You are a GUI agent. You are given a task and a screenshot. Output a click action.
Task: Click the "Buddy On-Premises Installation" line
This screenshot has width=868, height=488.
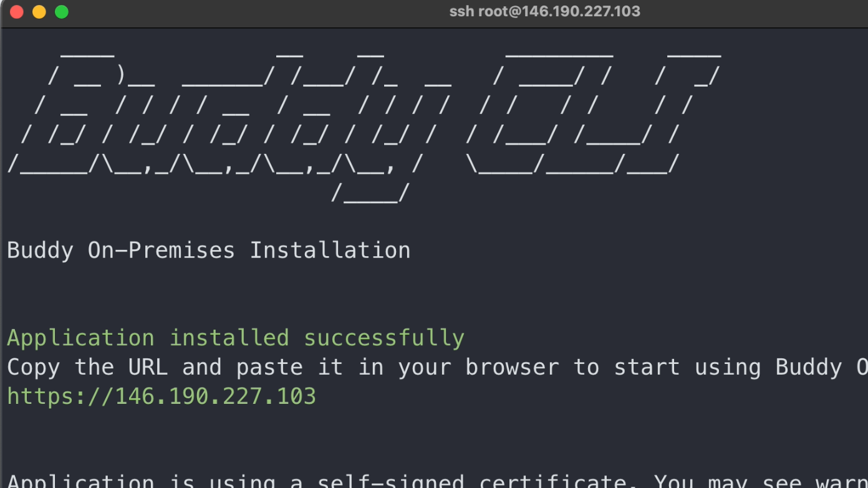(209, 251)
